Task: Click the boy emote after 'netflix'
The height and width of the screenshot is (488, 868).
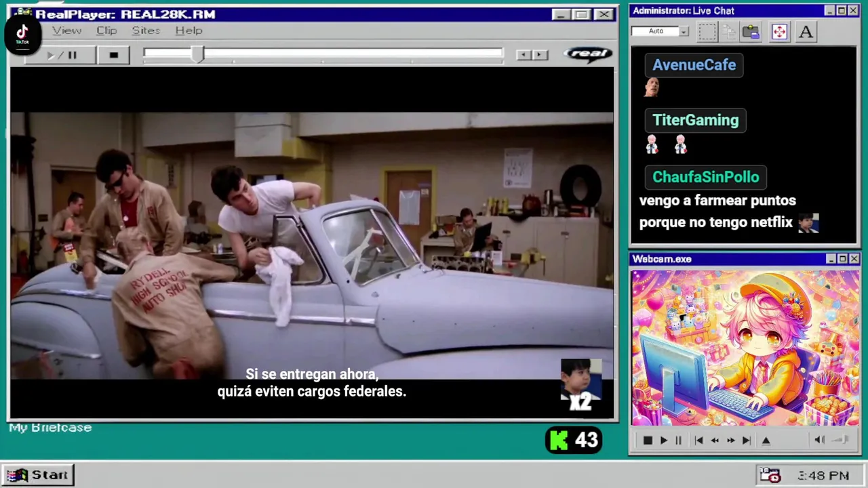Action: click(808, 223)
